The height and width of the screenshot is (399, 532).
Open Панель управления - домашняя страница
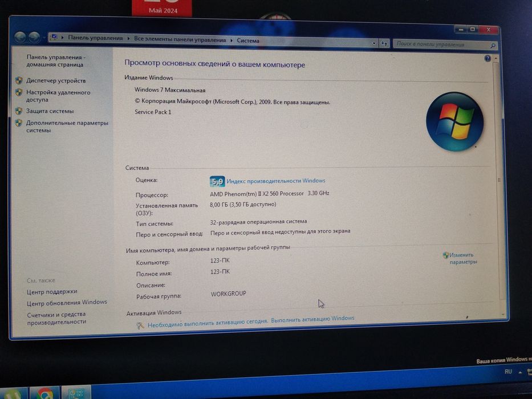click(x=56, y=61)
